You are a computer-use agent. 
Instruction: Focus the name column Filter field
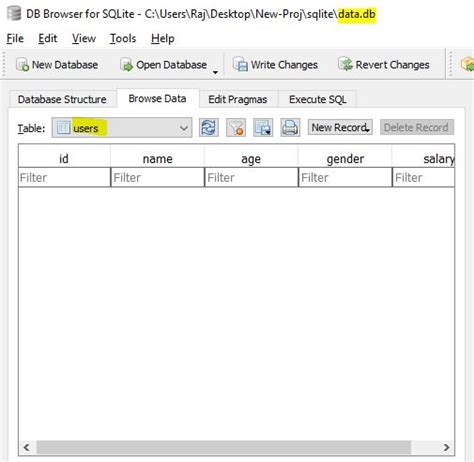pyautogui.click(x=158, y=178)
